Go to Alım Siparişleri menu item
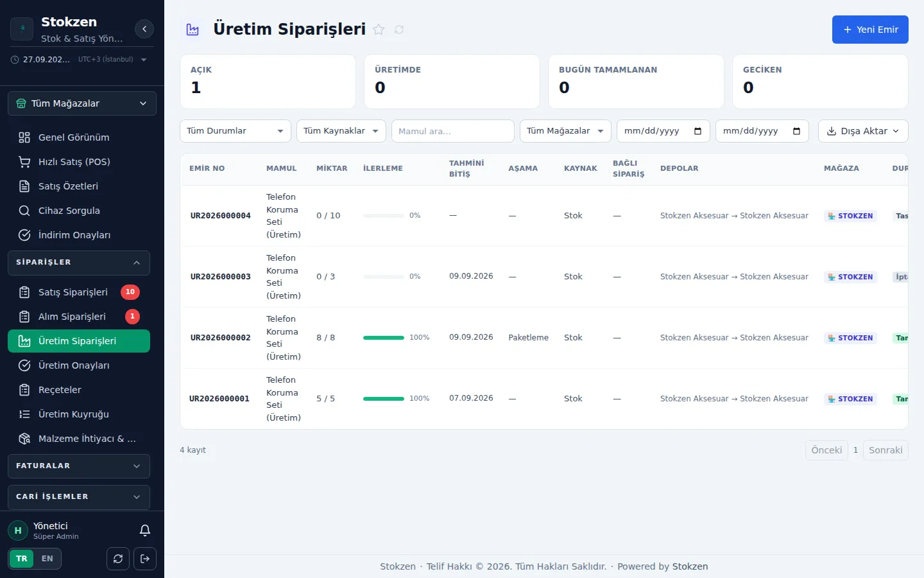 [x=79, y=317]
